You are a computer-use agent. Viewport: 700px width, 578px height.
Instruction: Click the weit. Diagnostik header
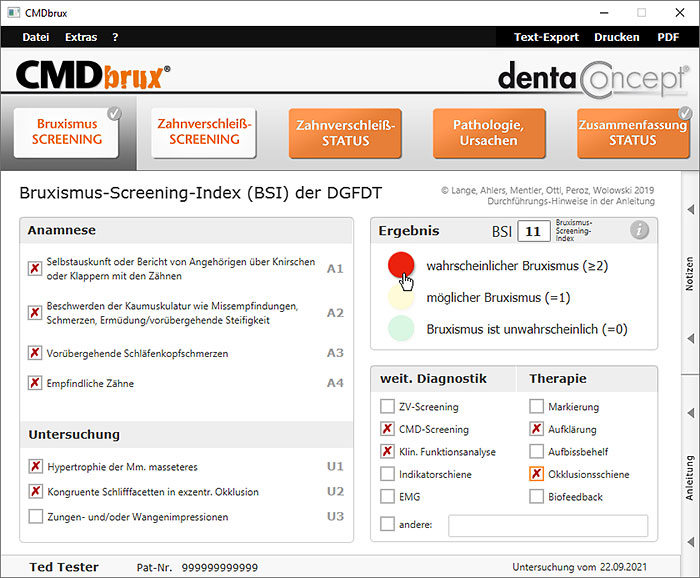pos(433,378)
